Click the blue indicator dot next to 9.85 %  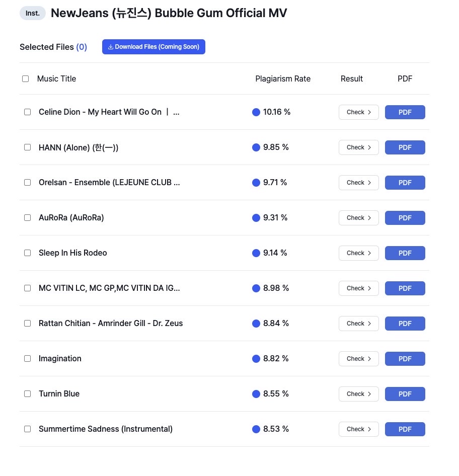point(256,147)
